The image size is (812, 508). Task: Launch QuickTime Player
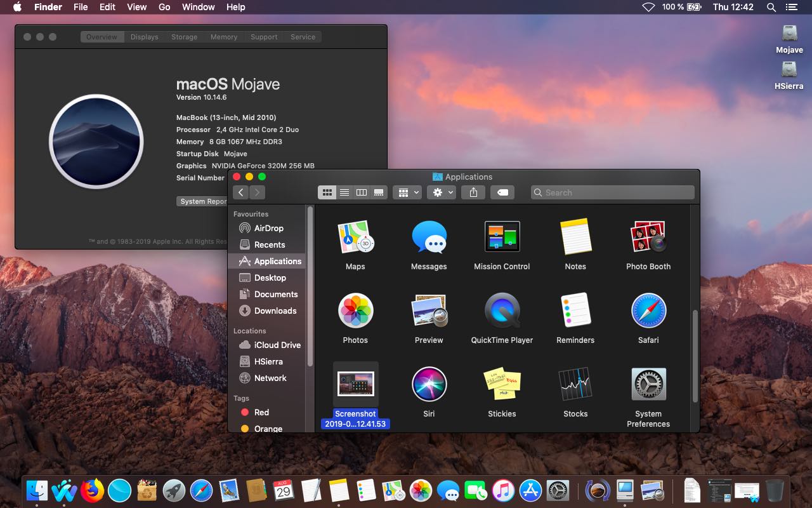click(501, 311)
